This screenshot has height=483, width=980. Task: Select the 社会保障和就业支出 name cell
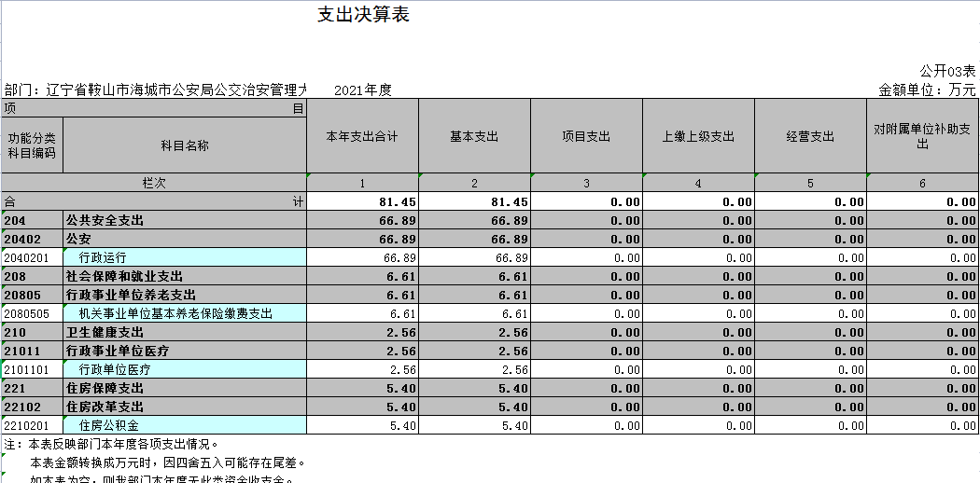[x=185, y=276]
